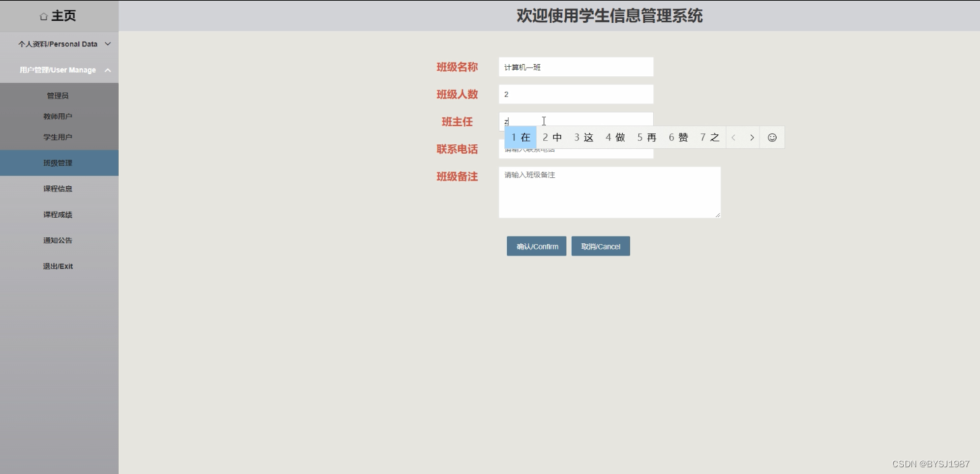Click the 确认/Confirm button
Screen dimensions: 980x474
tap(537, 246)
